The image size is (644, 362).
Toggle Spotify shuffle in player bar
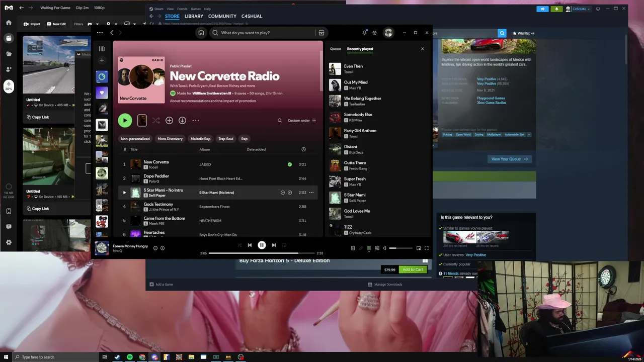[x=238, y=245]
